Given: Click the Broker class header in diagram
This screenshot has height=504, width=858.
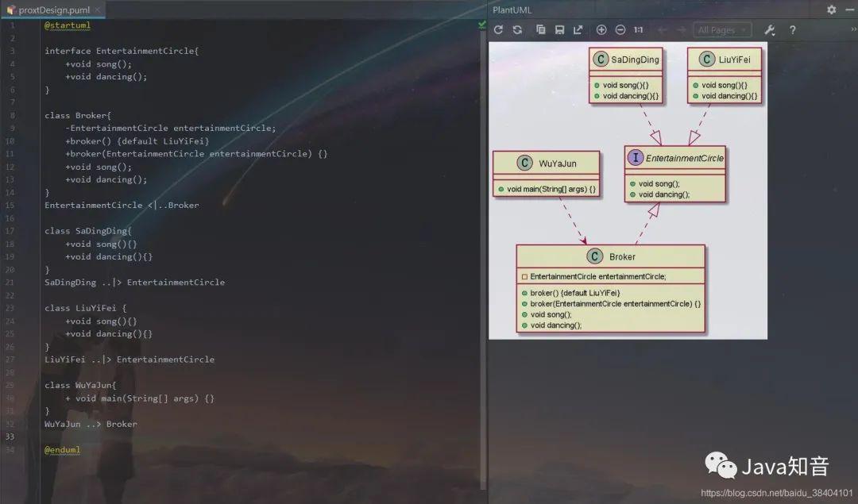Looking at the screenshot, I should coord(611,256).
